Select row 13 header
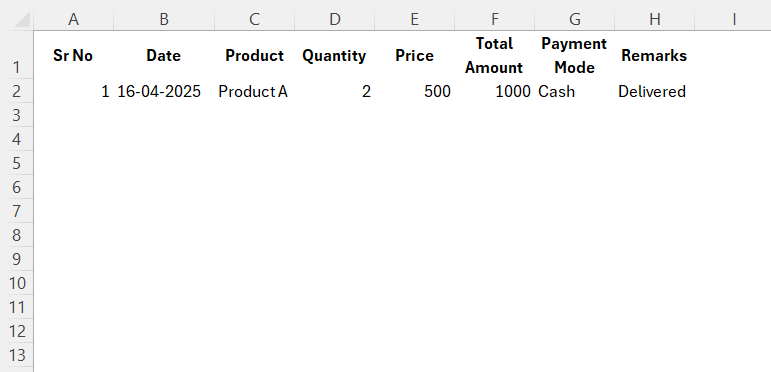The height and width of the screenshot is (372, 771). tap(17, 355)
